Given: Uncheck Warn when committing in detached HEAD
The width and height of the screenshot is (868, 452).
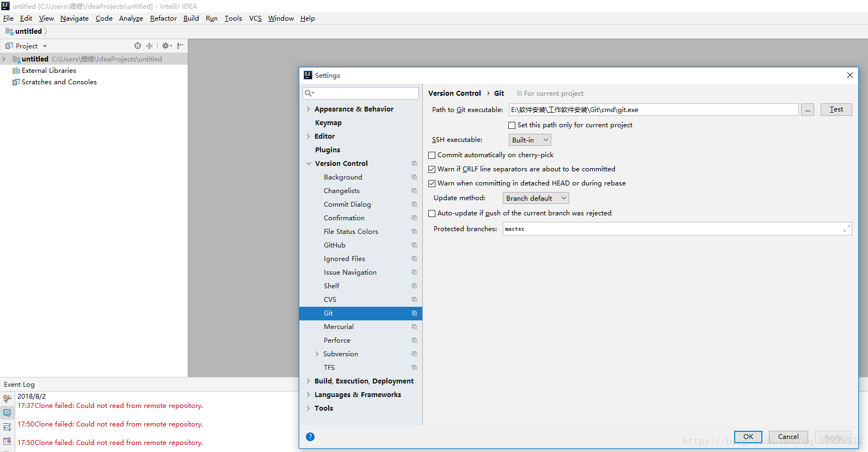Looking at the screenshot, I should pyautogui.click(x=432, y=183).
